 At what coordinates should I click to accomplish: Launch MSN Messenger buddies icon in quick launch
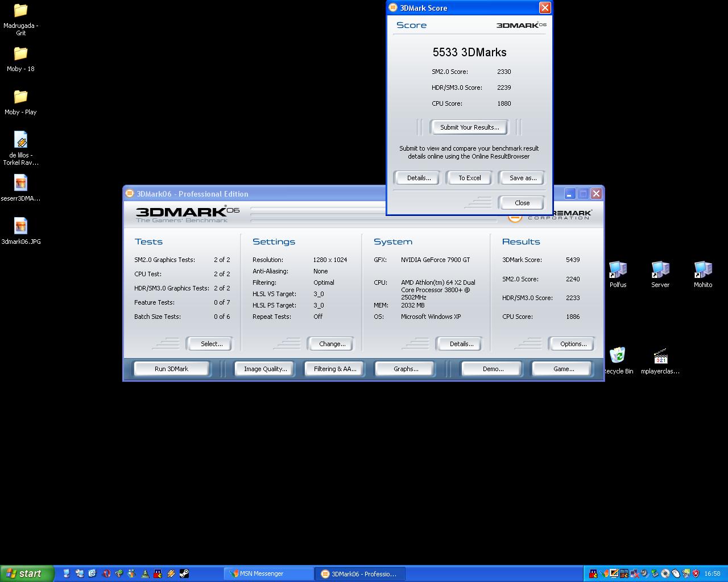(x=131, y=573)
